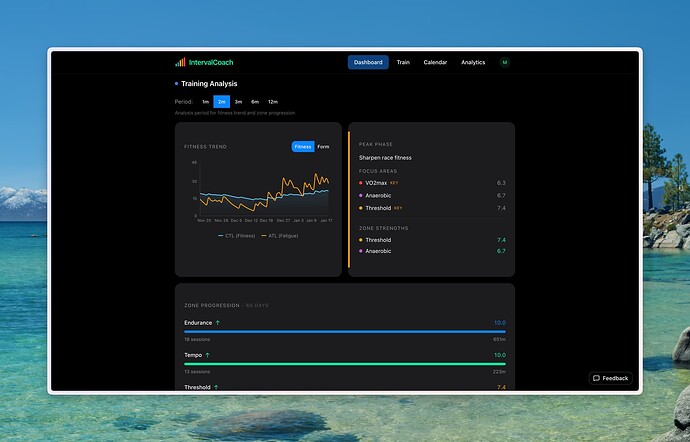
Task: Open the user avatar in the navbar
Action: tap(504, 62)
